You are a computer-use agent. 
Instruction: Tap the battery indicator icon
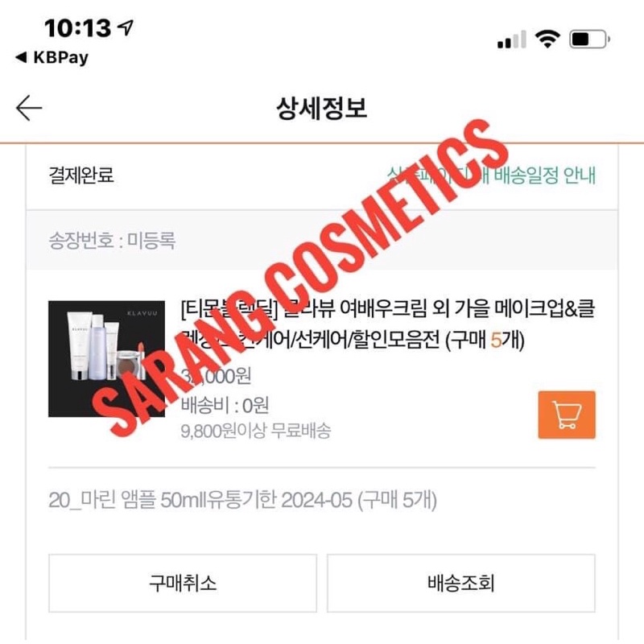point(589,39)
